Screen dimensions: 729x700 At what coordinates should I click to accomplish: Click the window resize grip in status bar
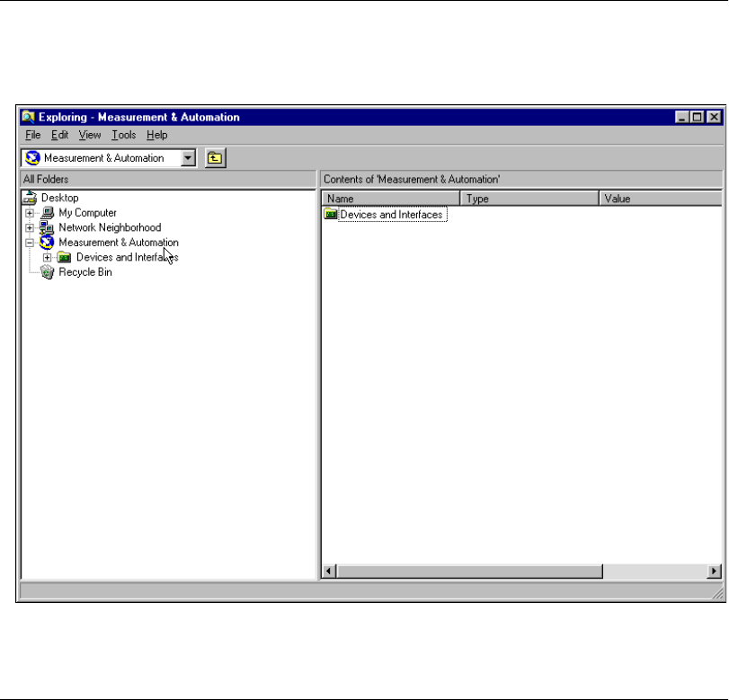717,593
